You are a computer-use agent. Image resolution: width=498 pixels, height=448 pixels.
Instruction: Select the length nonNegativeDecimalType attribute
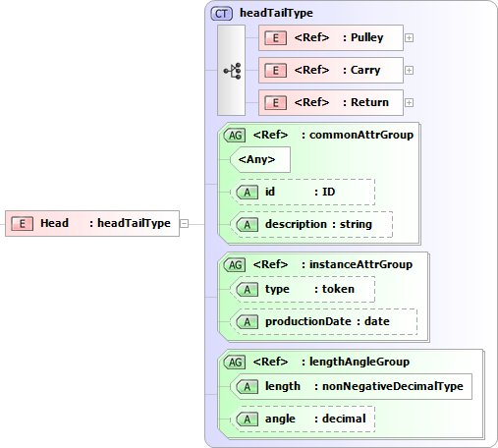pos(352,386)
